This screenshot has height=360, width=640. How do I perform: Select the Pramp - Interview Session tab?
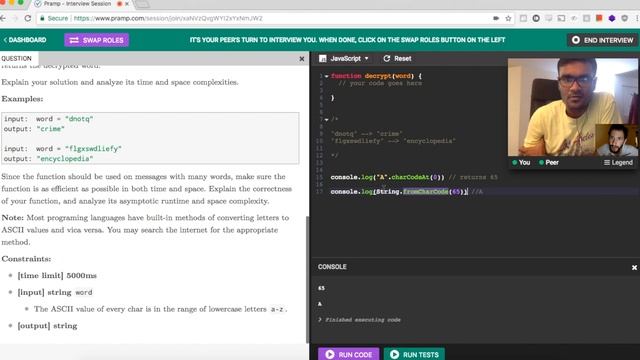pos(77,4)
